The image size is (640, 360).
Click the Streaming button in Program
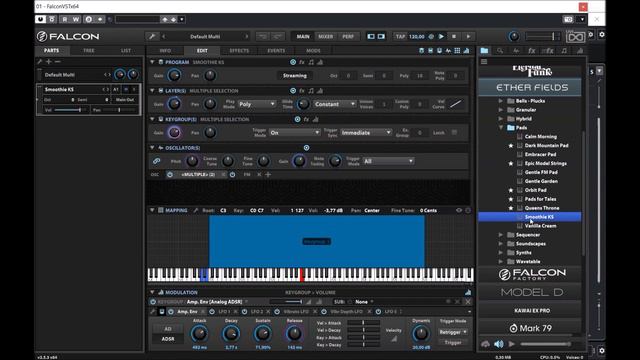(295, 76)
